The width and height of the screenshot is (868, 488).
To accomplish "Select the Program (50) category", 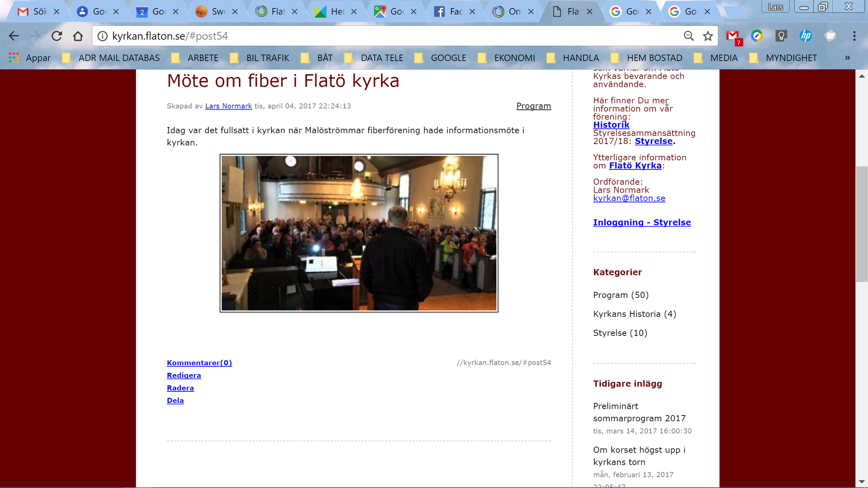I will pos(621,295).
